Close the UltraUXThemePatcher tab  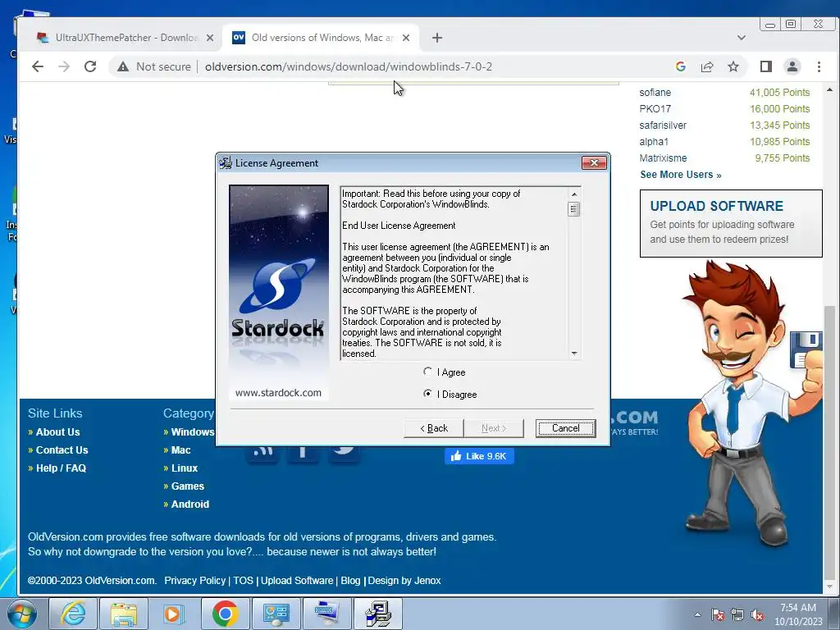pos(210,38)
